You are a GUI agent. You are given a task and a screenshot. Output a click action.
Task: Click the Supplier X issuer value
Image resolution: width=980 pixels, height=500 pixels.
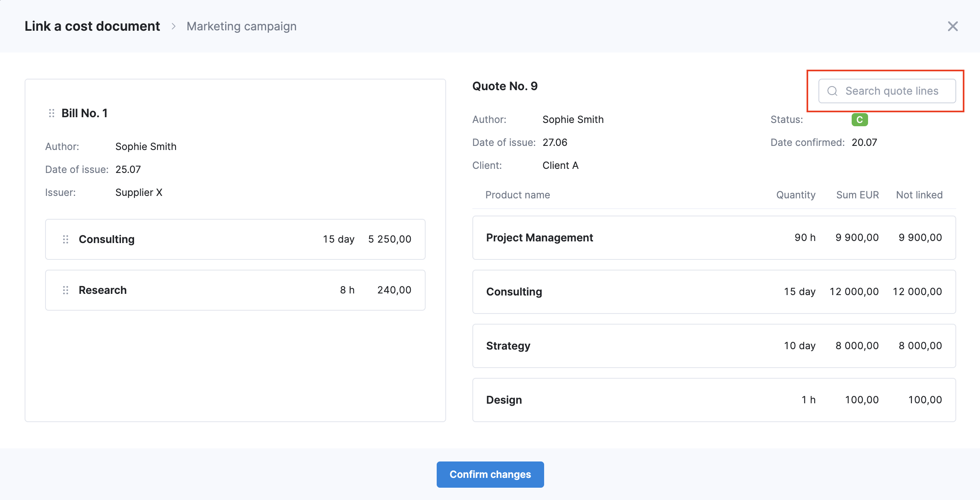pyautogui.click(x=139, y=192)
